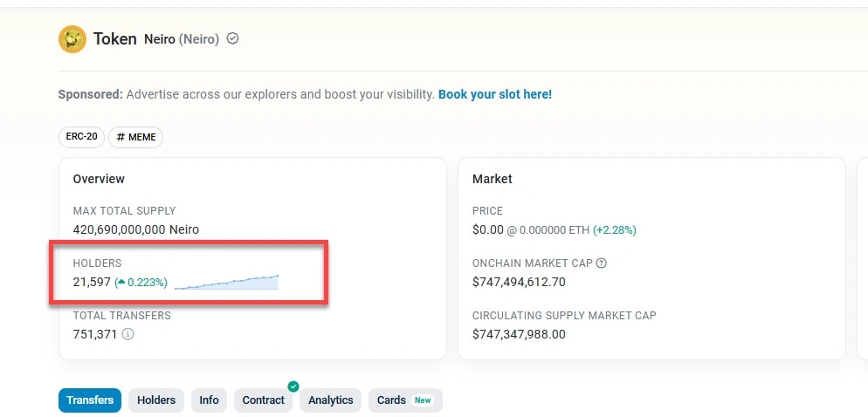Click the help icon beside Onchain Market Cap
Viewport: 868px width, 417px height.
point(601,263)
